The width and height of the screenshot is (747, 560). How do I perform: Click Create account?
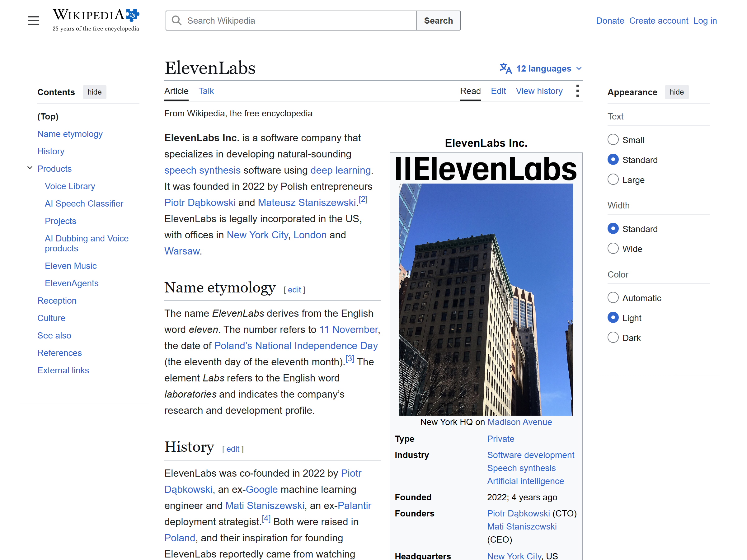(x=659, y=21)
